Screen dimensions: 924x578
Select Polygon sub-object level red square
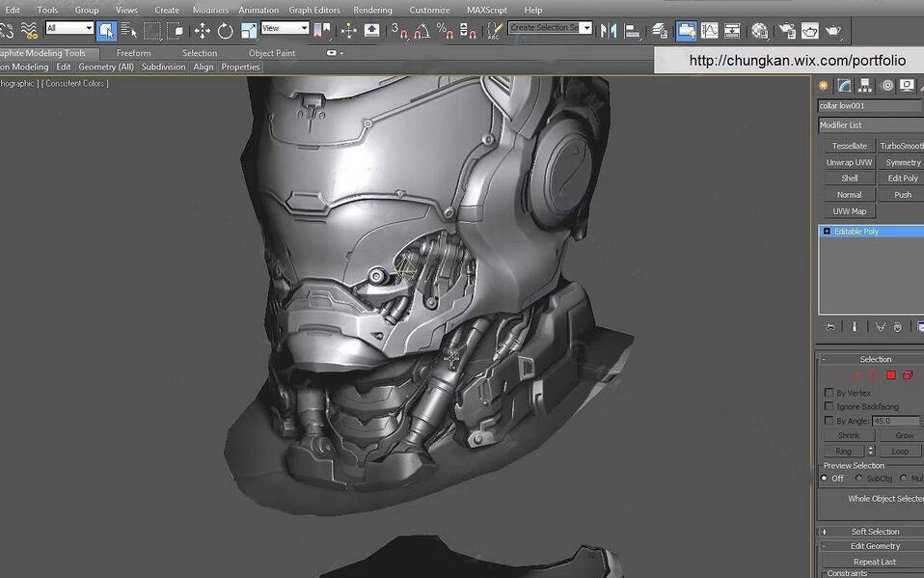click(x=890, y=375)
